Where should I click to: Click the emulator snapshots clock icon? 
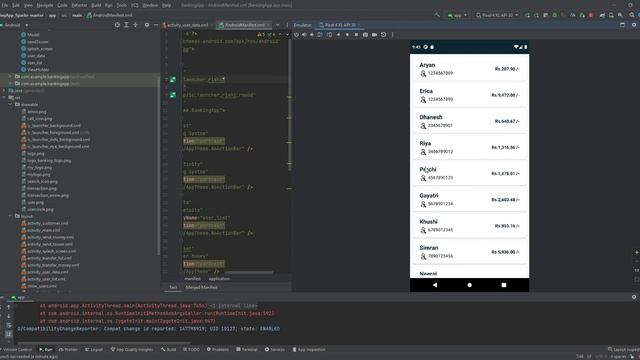pyautogui.click(x=384, y=35)
